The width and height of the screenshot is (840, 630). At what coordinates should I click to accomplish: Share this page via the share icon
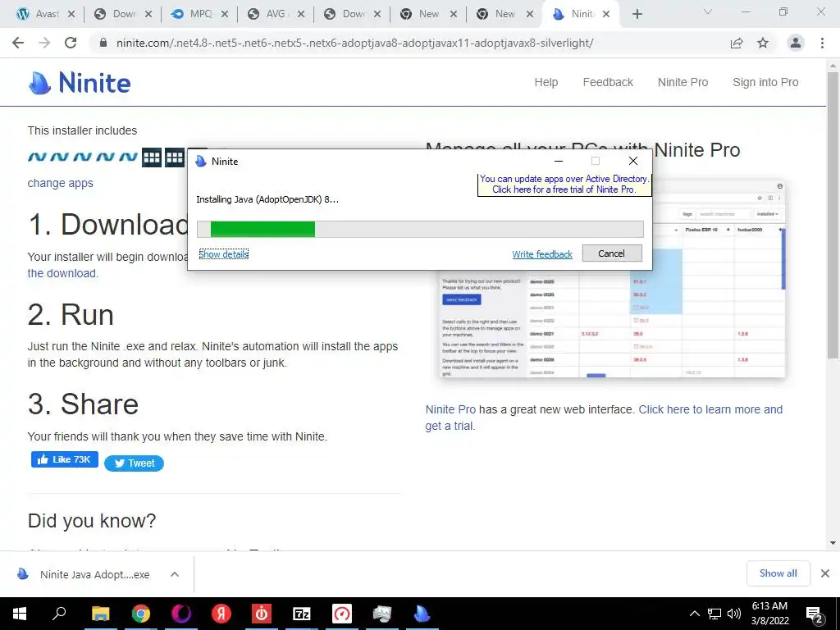click(x=737, y=43)
